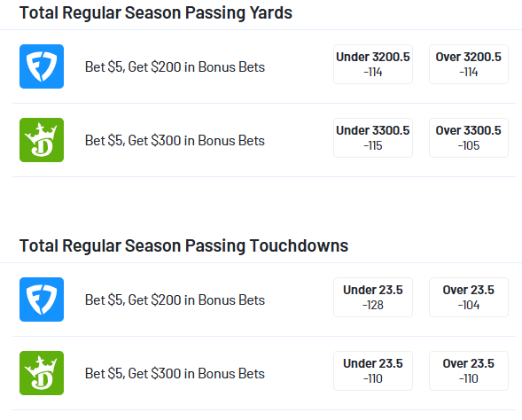Open the FanDuel logo in Passing Yards section
This screenshot has width=522, height=420.
42,66
